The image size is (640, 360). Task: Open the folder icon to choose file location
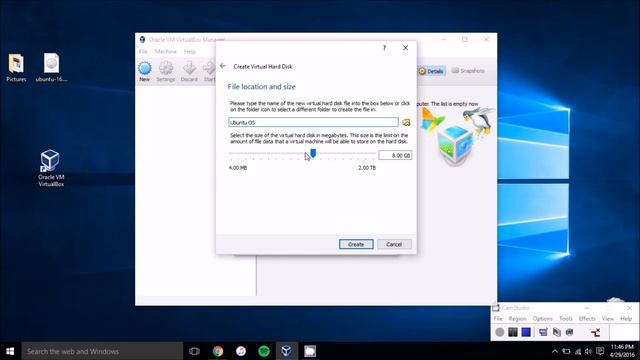coord(406,122)
